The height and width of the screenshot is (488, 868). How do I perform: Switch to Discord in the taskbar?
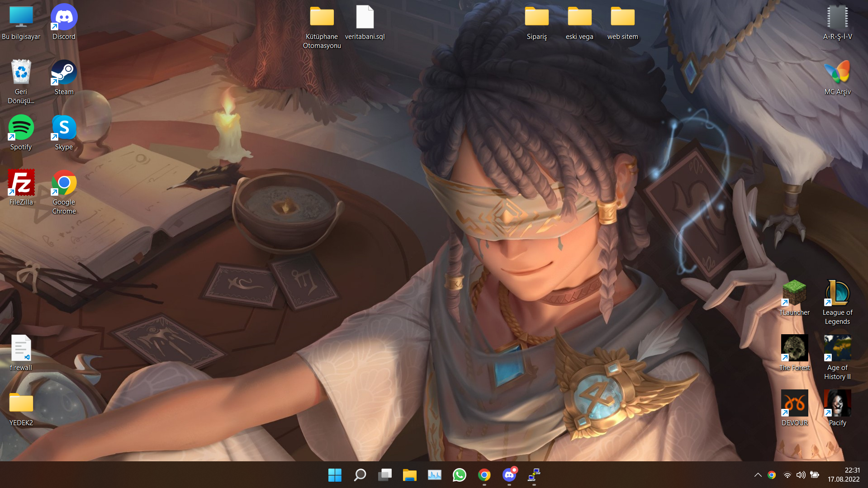509,475
